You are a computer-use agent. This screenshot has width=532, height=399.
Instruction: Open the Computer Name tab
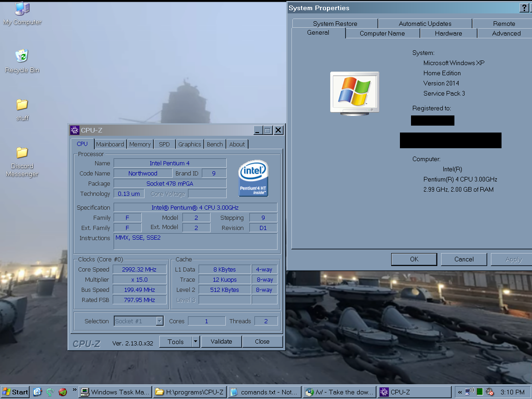pos(382,33)
